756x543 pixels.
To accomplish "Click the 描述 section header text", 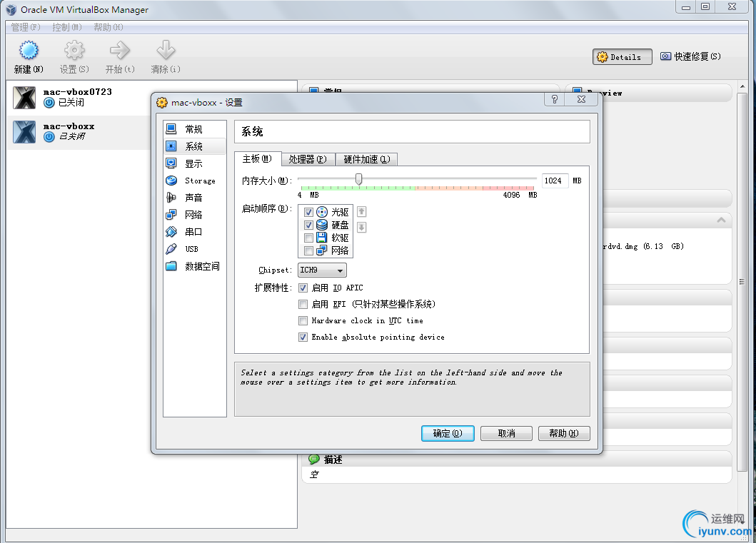I will [333, 460].
